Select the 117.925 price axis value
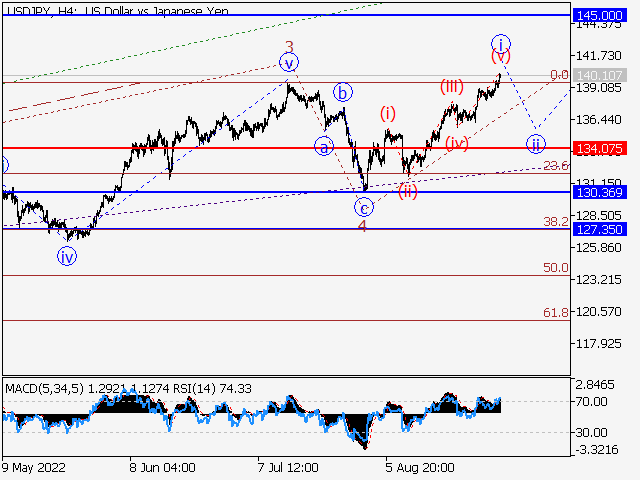The height and width of the screenshot is (480, 640). tap(598, 344)
